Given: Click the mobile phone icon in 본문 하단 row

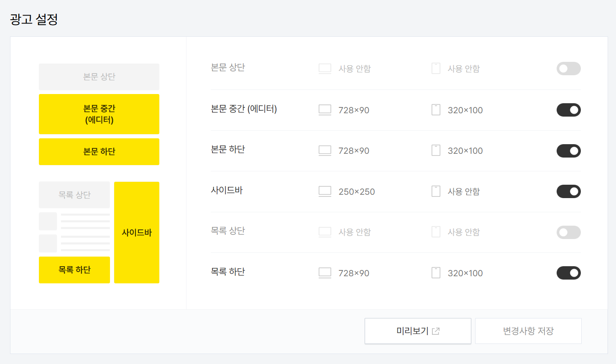Looking at the screenshot, I should click(436, 150).
